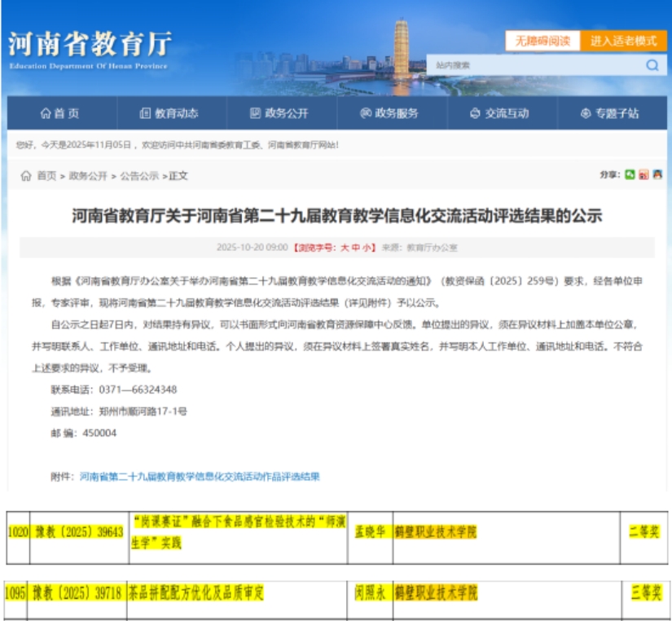Click the orange share icon beside Weibo

[x=657, y=174]
